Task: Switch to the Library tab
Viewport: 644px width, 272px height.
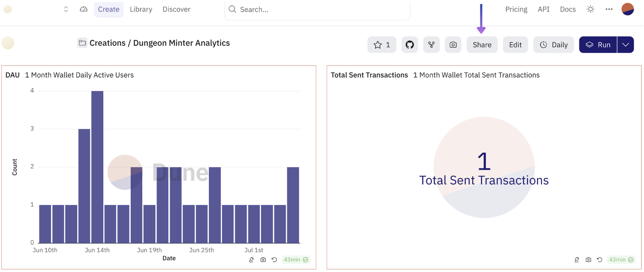Action: [141, 9]
